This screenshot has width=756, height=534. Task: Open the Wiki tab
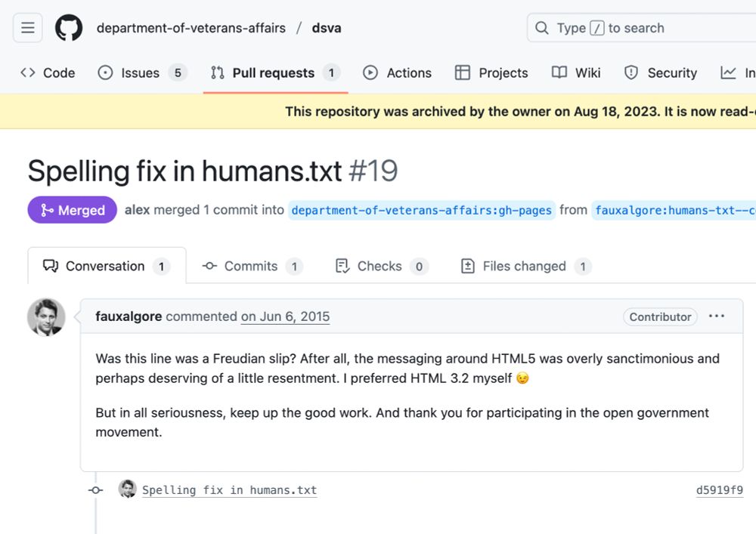point(576,73)
